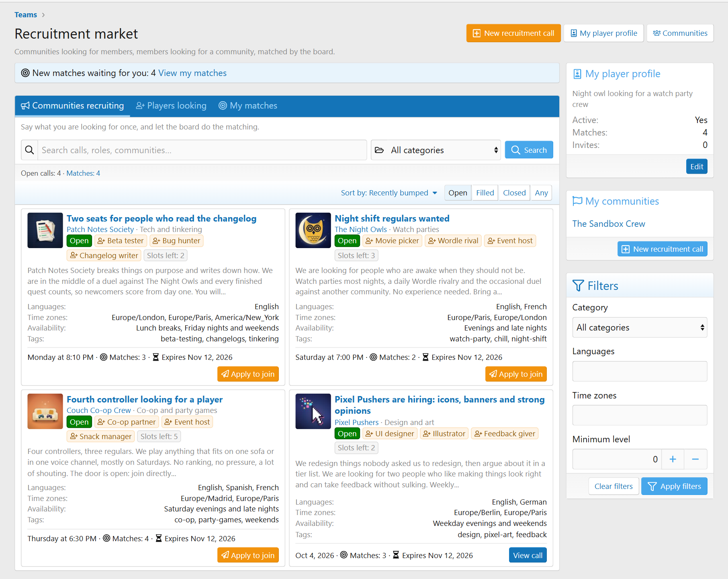
Task: Open the Patch Notes Society avatar thumbnail
Action: pyautogui.click(x=45, y=230)
